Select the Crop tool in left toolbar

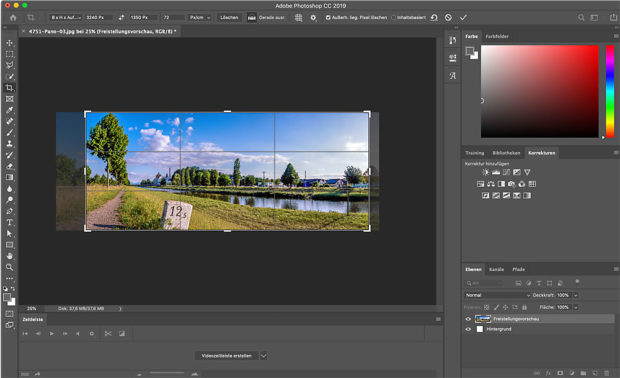9,88
